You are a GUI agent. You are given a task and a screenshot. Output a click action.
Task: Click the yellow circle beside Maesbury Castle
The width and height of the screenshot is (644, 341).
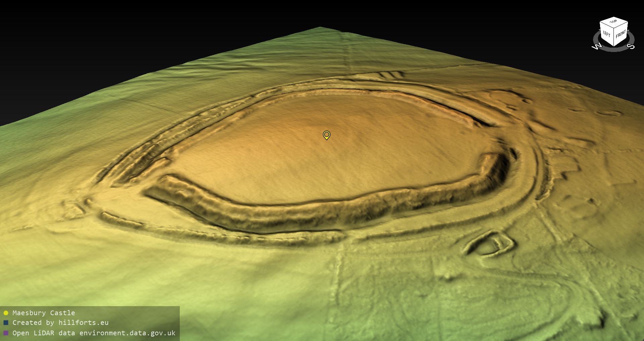pyautogui.click(x=6, y=313)
